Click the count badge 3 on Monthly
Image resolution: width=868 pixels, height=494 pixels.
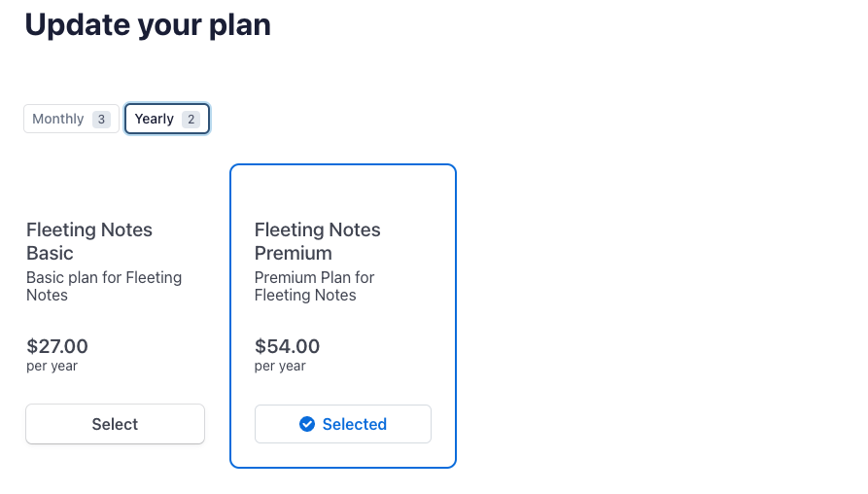click(x=101, y=119)
